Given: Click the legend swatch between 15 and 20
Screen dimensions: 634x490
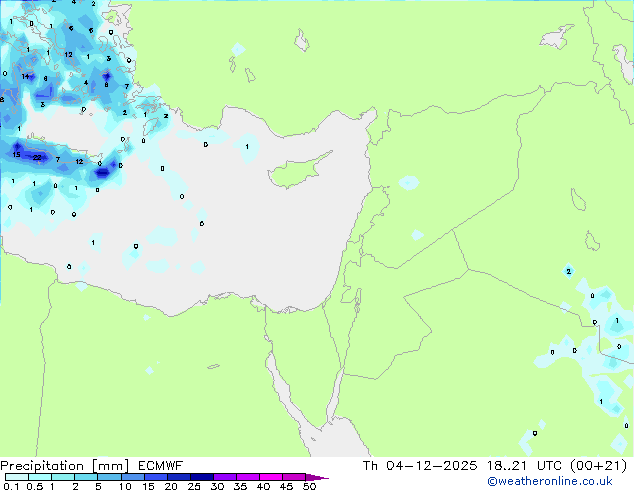Looking at the screenshot, I should tap(156, 477).
